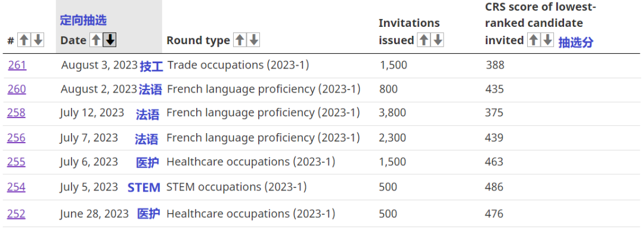Sort CRS score column ascending
This screenshot has width=644, height=231.
coord(534,40)
